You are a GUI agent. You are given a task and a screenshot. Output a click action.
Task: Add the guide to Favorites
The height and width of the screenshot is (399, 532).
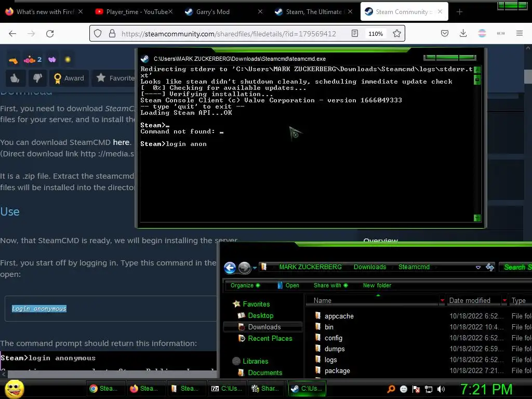point(115,78)
